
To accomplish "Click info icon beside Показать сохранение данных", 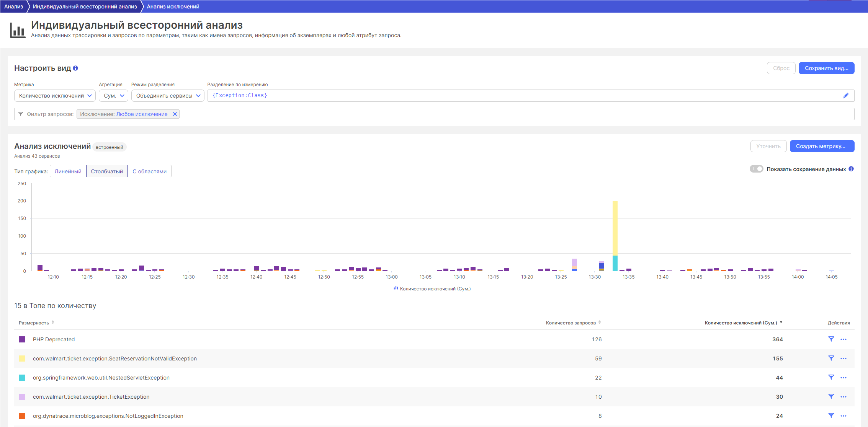I will click(x=851, y=169).
